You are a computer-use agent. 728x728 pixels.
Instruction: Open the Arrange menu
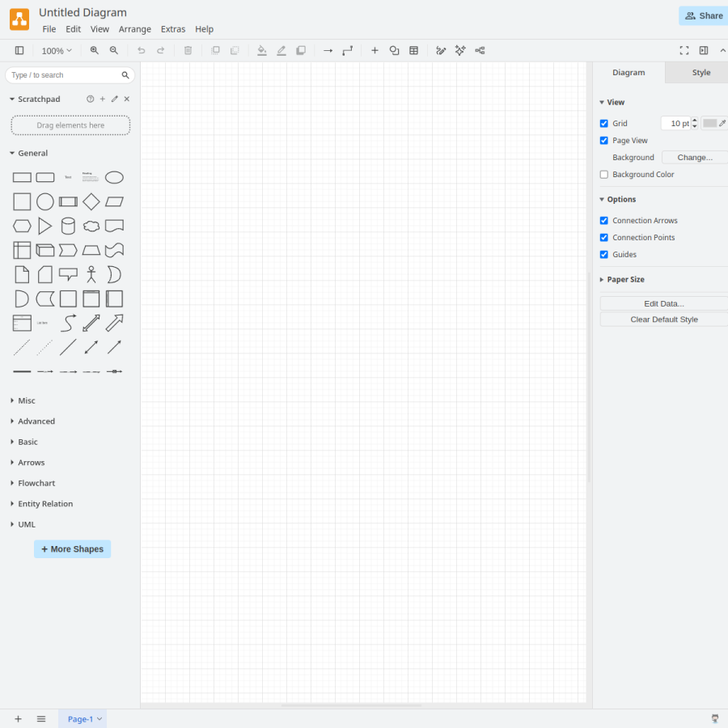134,29
